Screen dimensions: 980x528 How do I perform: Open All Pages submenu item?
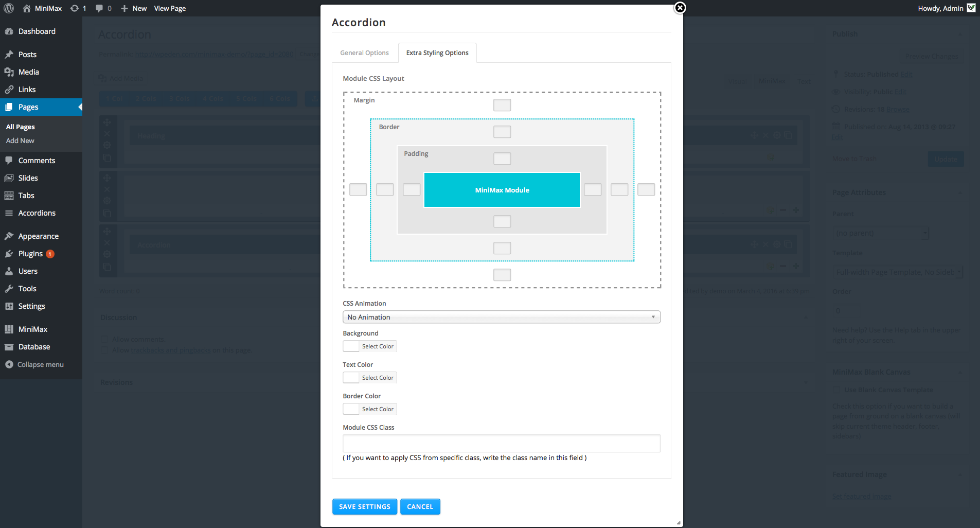click(x=21, y=127)
